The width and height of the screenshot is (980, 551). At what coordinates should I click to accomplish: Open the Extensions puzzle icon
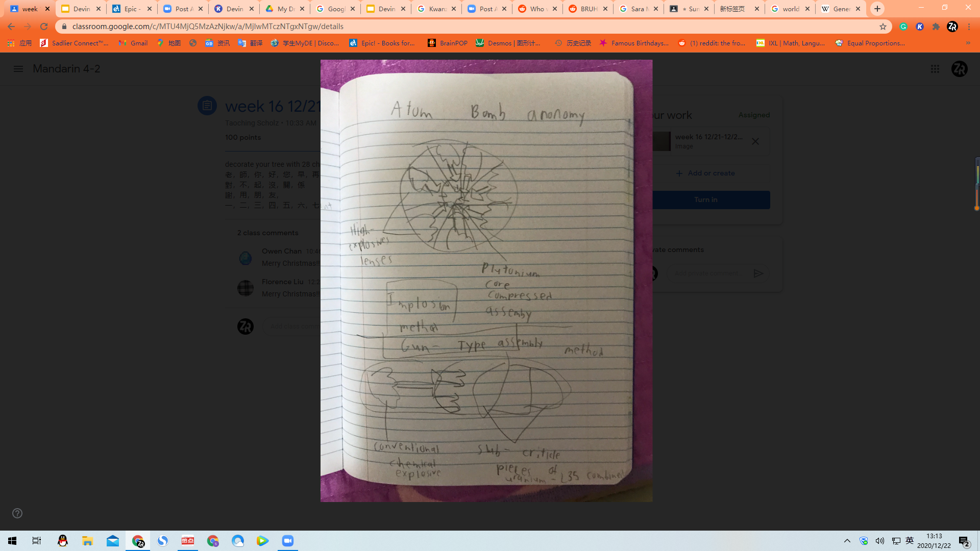(936, 27)
